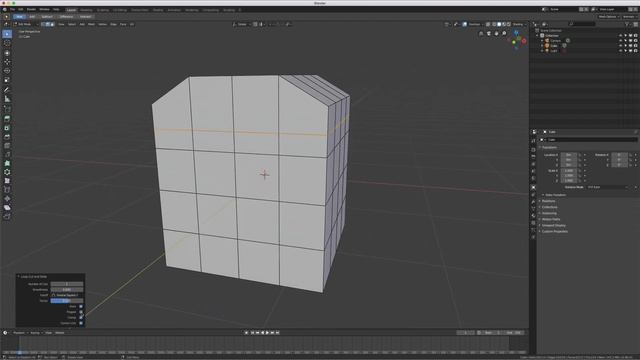Toggle the Flipped checkbox in Loop Cut panel
The width and height of the screenshot is (640, 360).
(x=81, y=312)
